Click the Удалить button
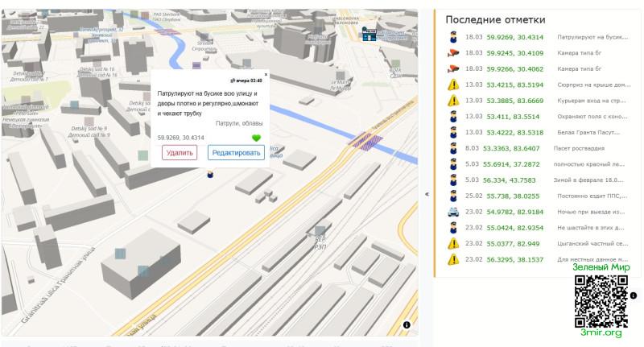Viewport: 644px width, 347px height. pyautogui.click(x=180, y=152)
